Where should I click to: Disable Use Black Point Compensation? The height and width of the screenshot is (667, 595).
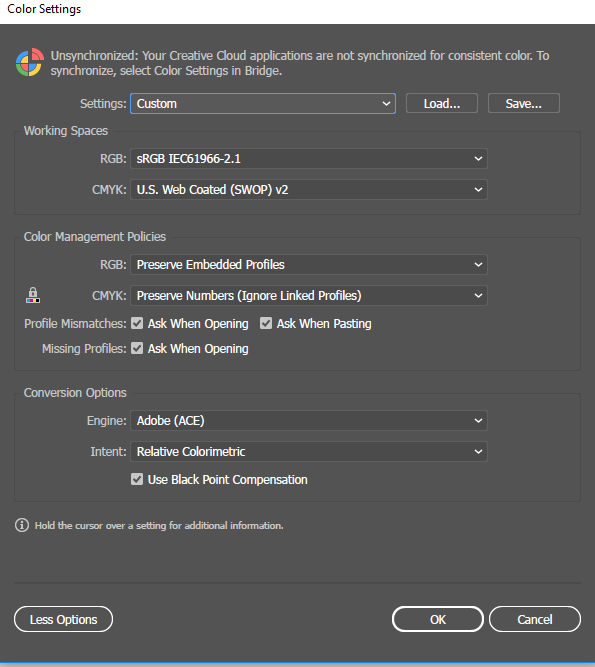coord(137,479)
